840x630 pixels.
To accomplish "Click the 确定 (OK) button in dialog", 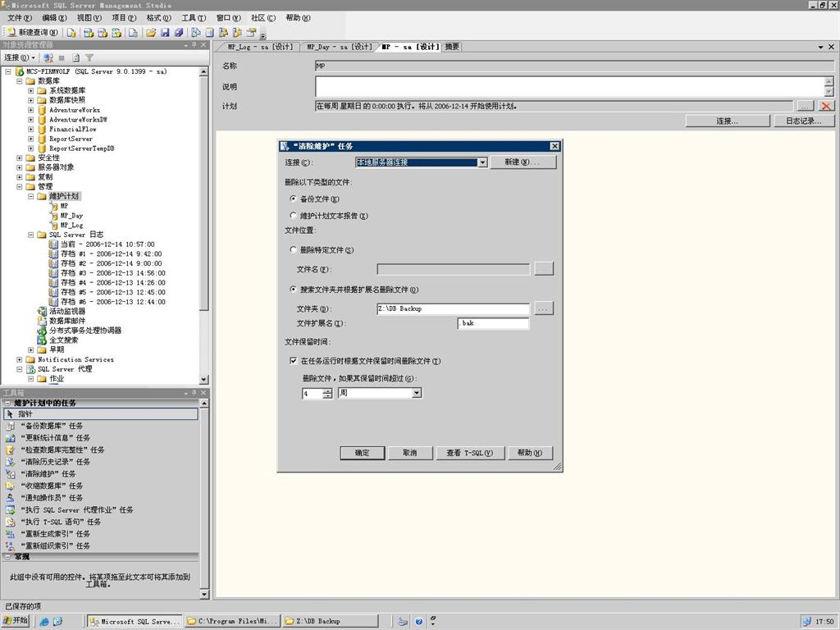I will 362,453.
